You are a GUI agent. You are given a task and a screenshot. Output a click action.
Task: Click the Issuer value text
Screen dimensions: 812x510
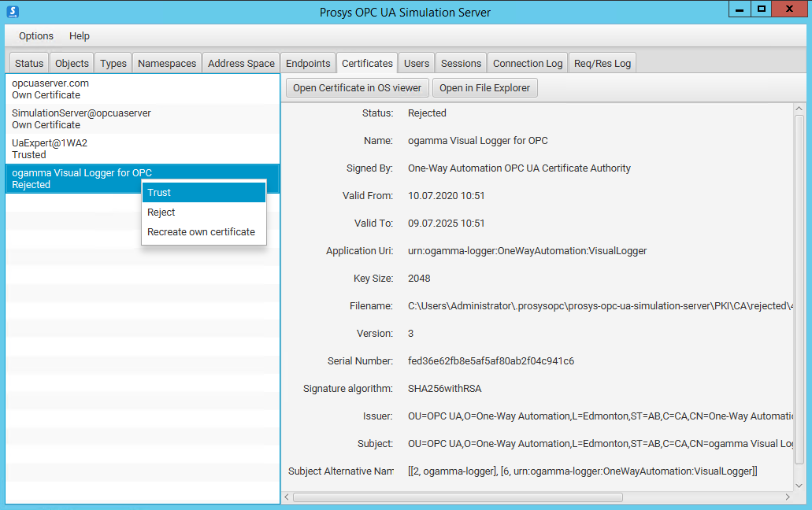(600, 416)
